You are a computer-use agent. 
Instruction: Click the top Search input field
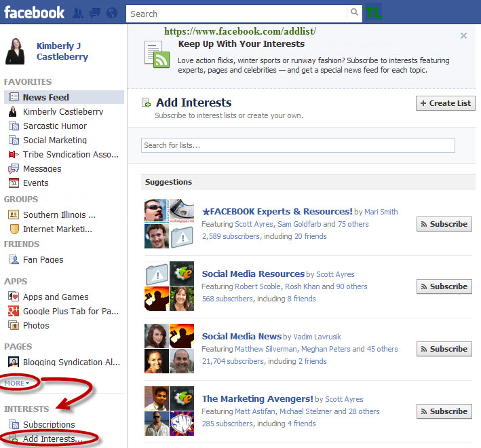(x=237, y=14)
